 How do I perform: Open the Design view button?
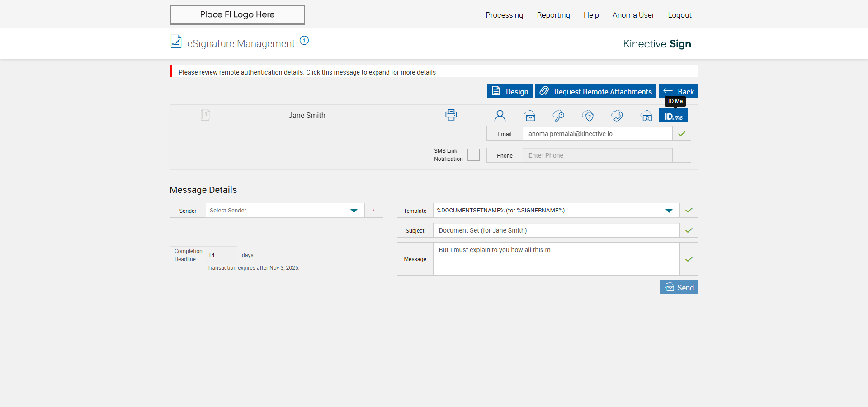click(x=510, y=91)
